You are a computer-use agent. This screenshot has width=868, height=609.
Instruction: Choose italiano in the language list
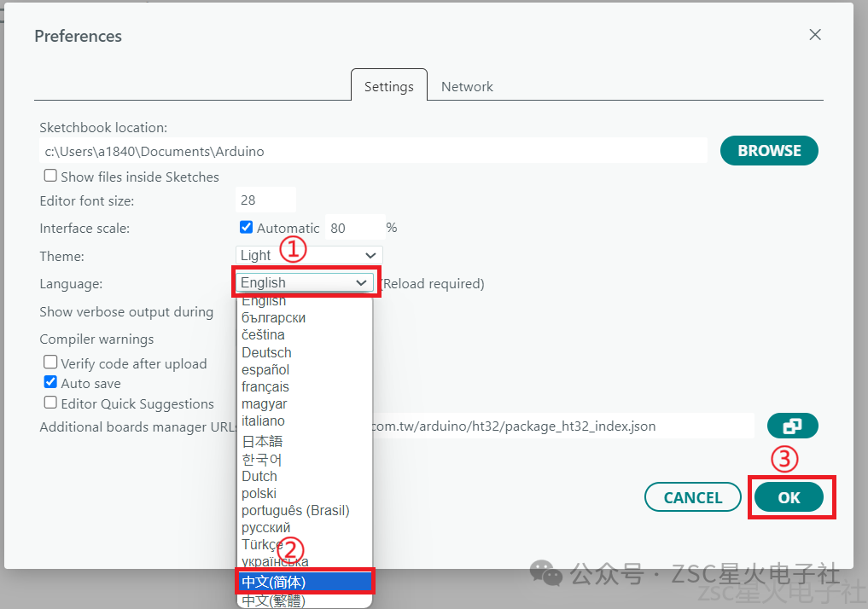[305, 421]
